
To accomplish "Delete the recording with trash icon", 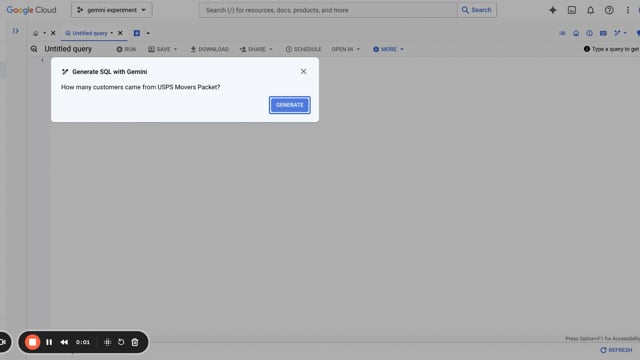I will pyautogui.click(x=135, y=342).
